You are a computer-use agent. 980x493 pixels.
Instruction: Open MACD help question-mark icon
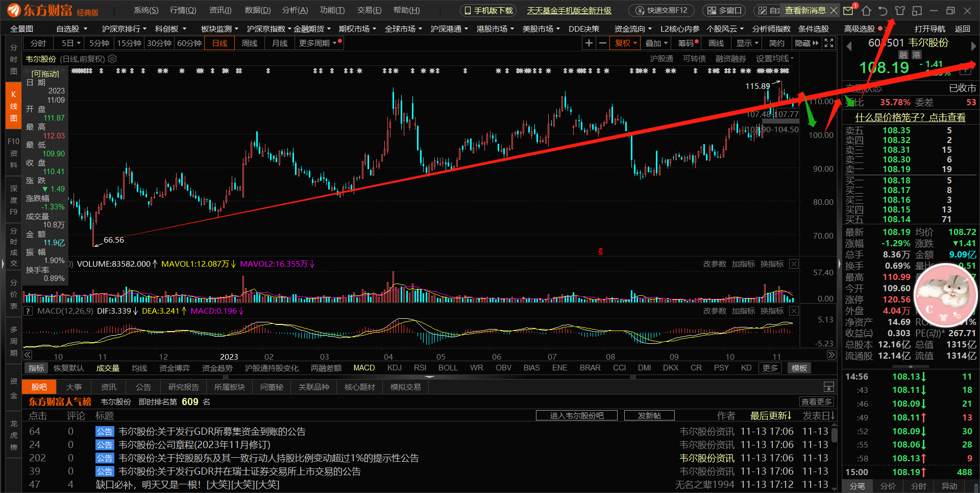click(28, 311)
